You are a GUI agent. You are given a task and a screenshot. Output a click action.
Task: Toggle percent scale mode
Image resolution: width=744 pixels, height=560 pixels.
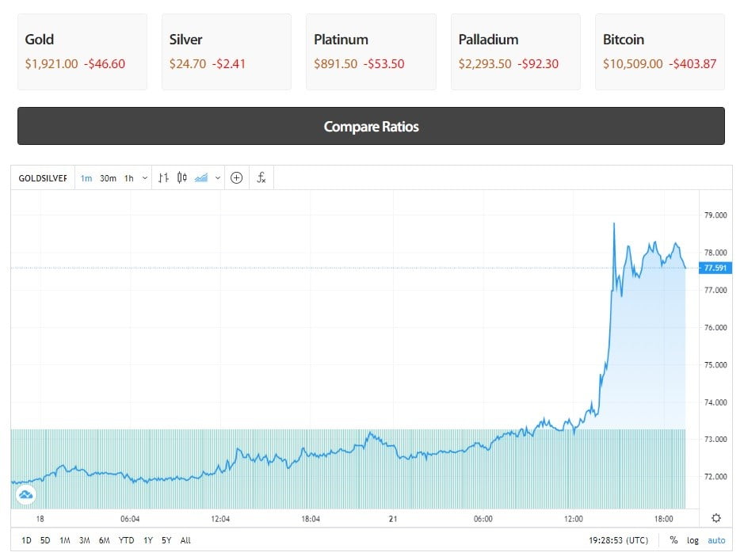[673, 540]
